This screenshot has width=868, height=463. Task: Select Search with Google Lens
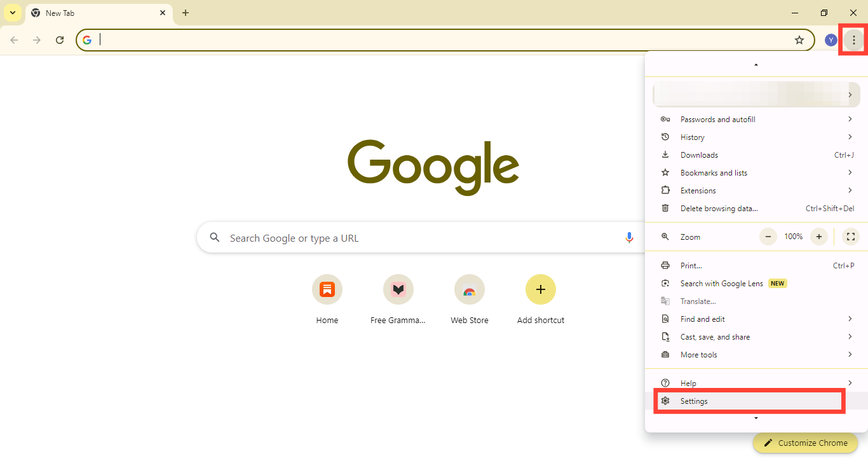point(756,284)
